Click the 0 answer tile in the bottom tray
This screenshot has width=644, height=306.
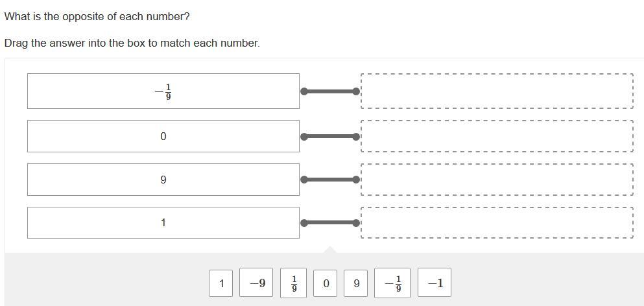coord(326,283)
